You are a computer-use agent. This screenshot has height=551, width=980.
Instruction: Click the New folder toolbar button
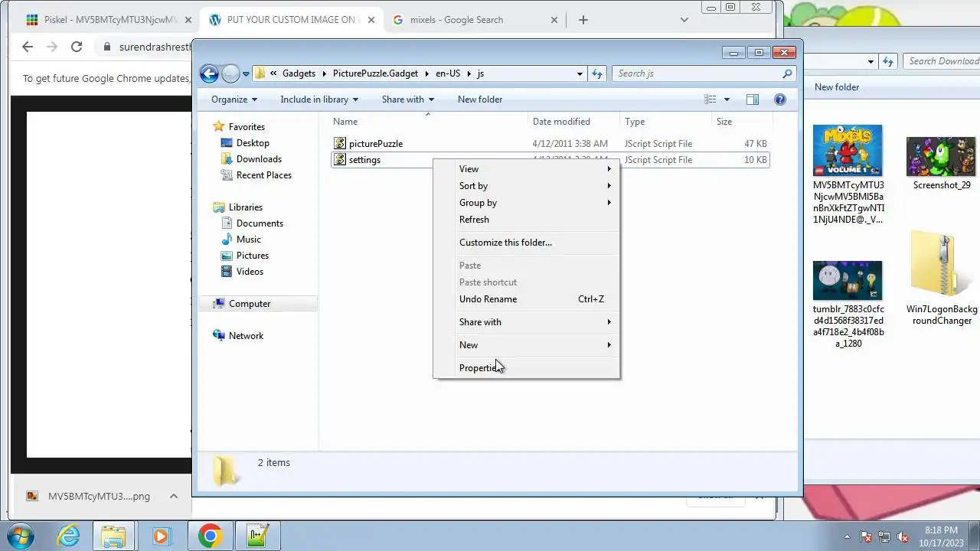coord(480,99)
